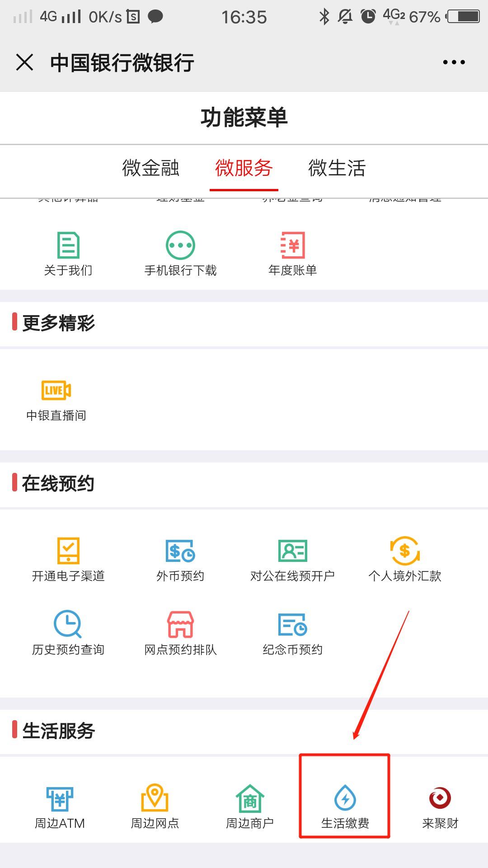The image size is (488, 868).
Task: Open 对公在线预开户 ID card icon
Action: click(293, 551)
